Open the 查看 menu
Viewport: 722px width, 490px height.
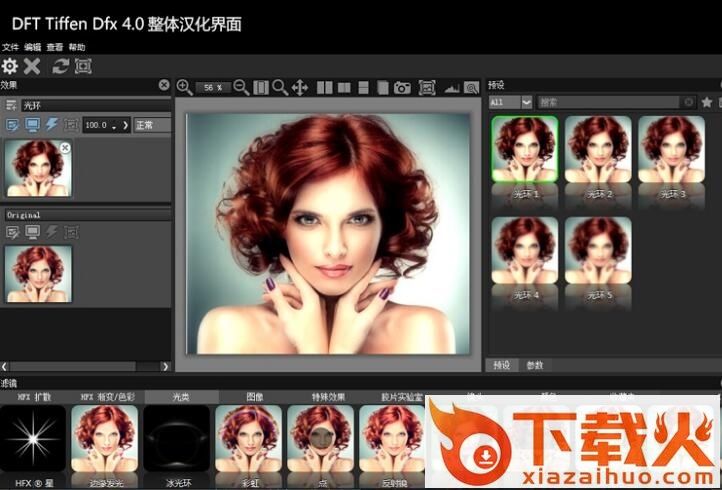tap(55, 47)
